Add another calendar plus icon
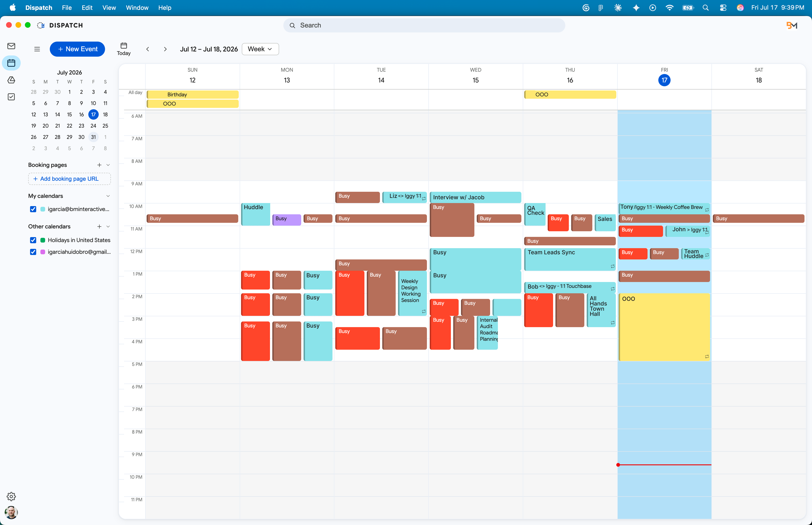 99,226
